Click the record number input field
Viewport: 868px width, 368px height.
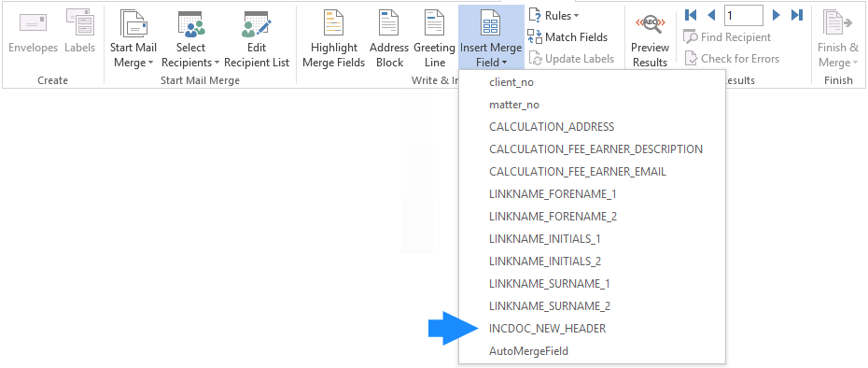pos(744,15)
